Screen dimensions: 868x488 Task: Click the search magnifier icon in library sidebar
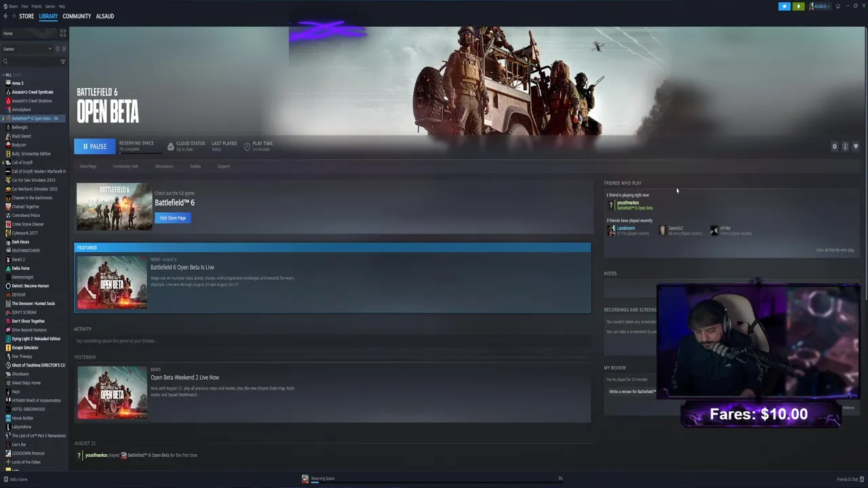(5, 62)
